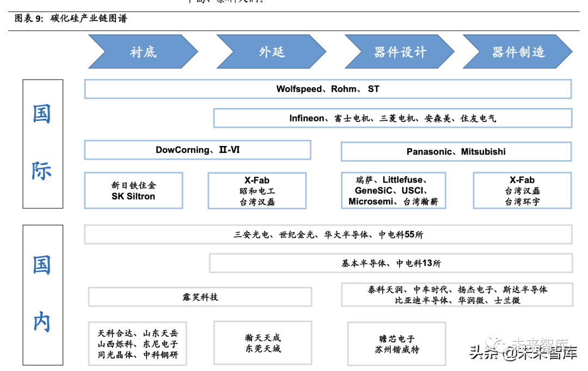Select the 器件制造 arrow stage
Viewport: 588px width, 371px height.
518,51
